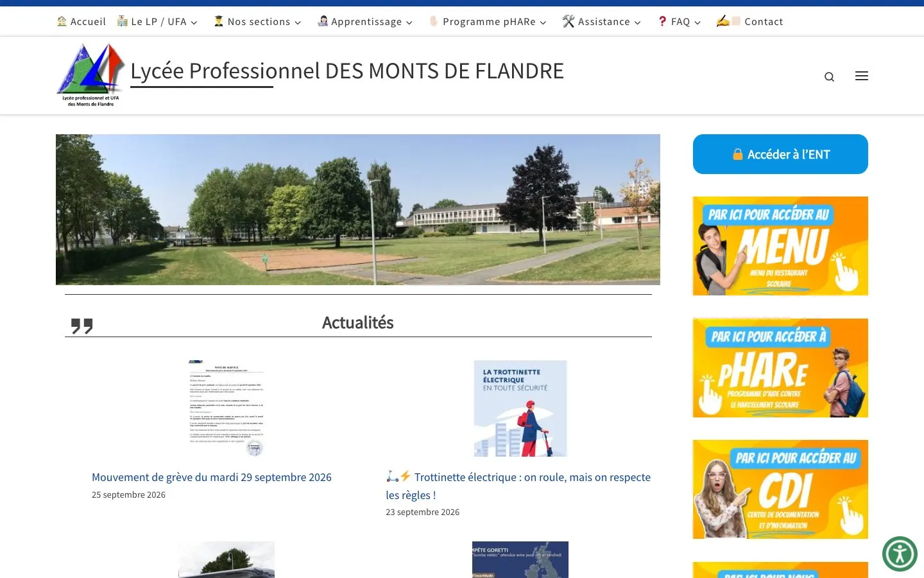Expand the Apprentissage dropdown chevron
Viewport: 924px width, 578px height.
(409, 22)
